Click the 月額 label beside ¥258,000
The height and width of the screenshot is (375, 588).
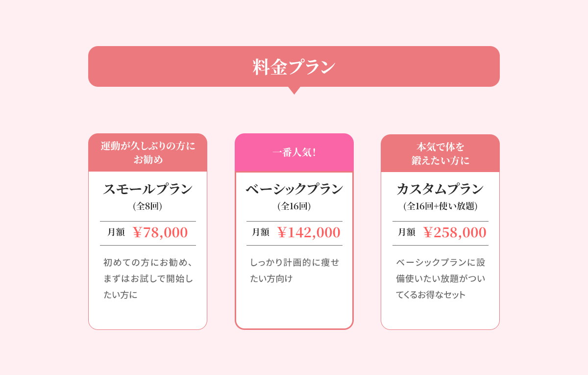click(407, 232)
